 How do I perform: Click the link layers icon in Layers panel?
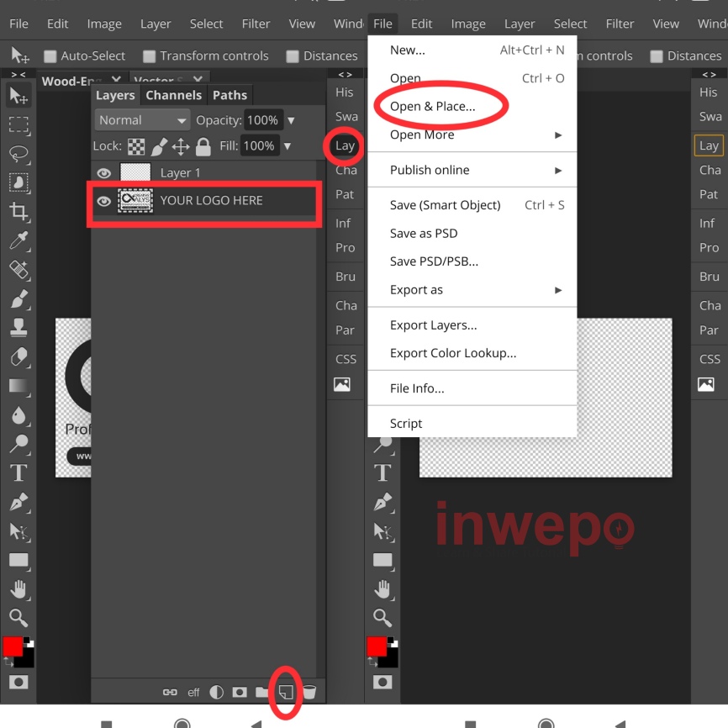click(170, 692)
